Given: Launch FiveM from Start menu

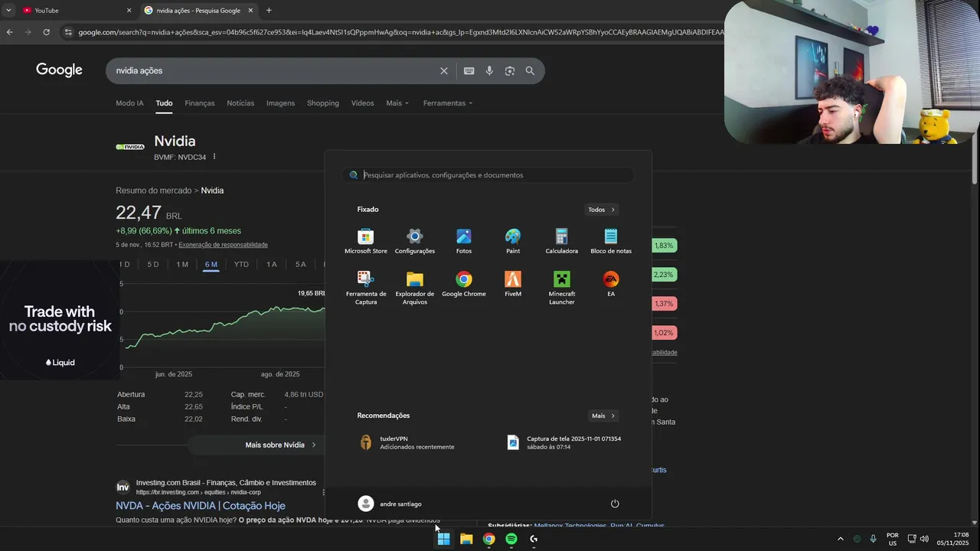Looking at the screenshot, I should click(513, 284).
